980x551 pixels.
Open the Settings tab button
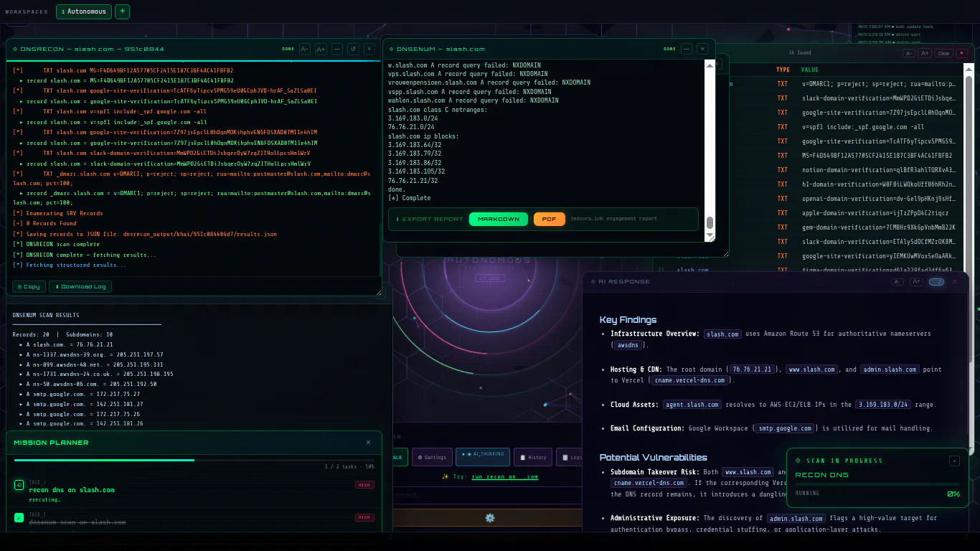(x=432, y=457)
